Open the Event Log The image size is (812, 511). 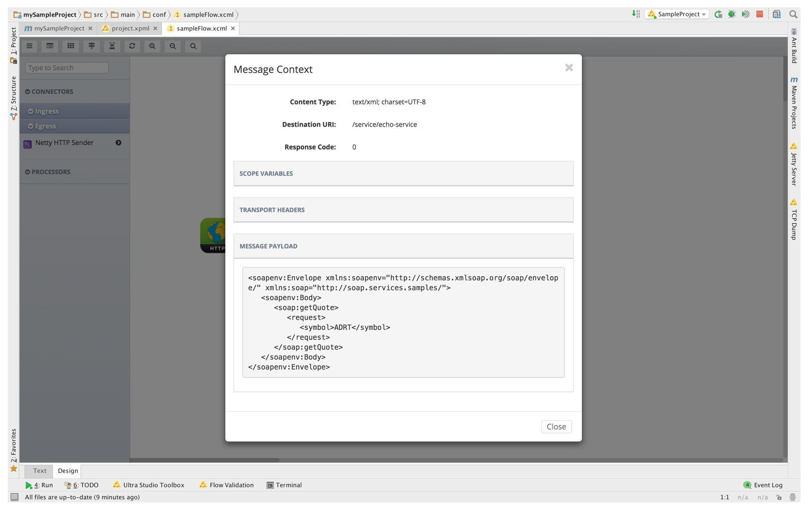[x=763, y=485]
